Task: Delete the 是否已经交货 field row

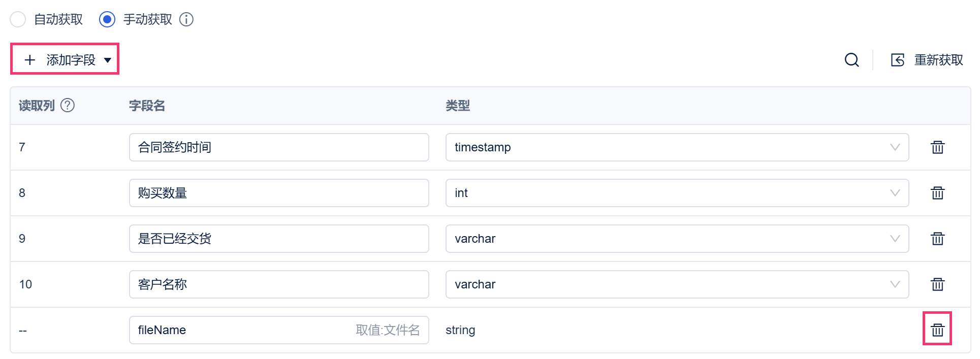Action: [x=937, y=239]
